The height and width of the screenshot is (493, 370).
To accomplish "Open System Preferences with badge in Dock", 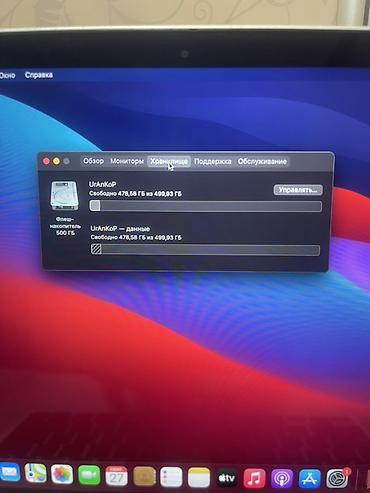I will [337, 479].
